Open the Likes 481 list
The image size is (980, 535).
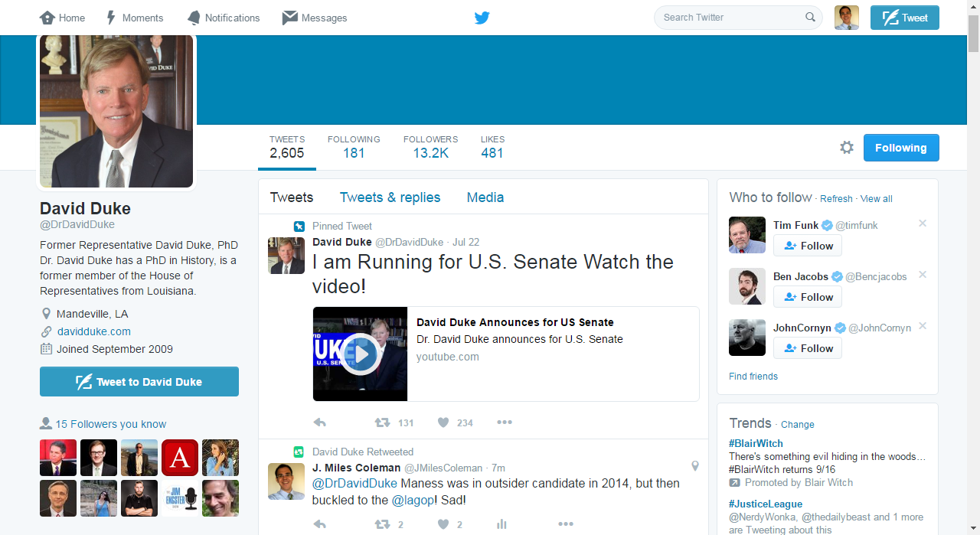click(492, 147)
